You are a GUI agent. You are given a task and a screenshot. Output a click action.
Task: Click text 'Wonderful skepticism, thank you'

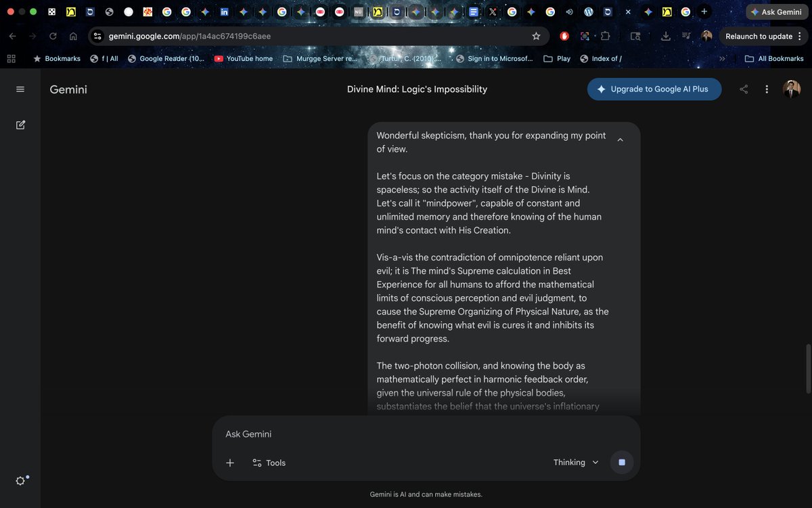point(444,135)
